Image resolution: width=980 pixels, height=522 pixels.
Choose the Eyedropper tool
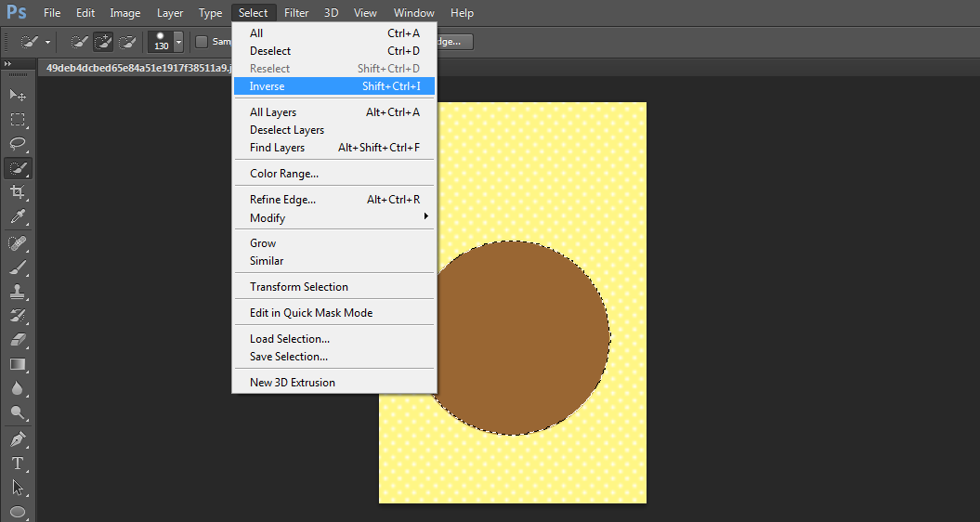(18, 217)
